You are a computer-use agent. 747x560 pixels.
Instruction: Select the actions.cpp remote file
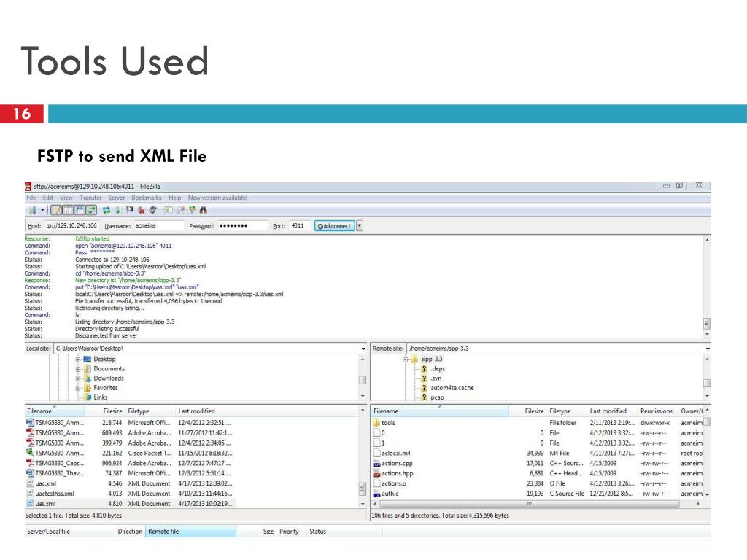538,463
